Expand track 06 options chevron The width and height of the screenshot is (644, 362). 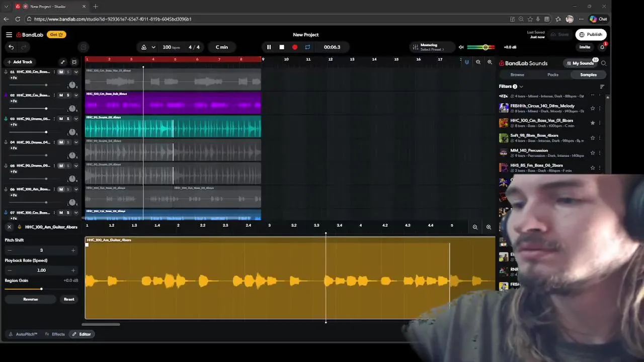(76, 189)
